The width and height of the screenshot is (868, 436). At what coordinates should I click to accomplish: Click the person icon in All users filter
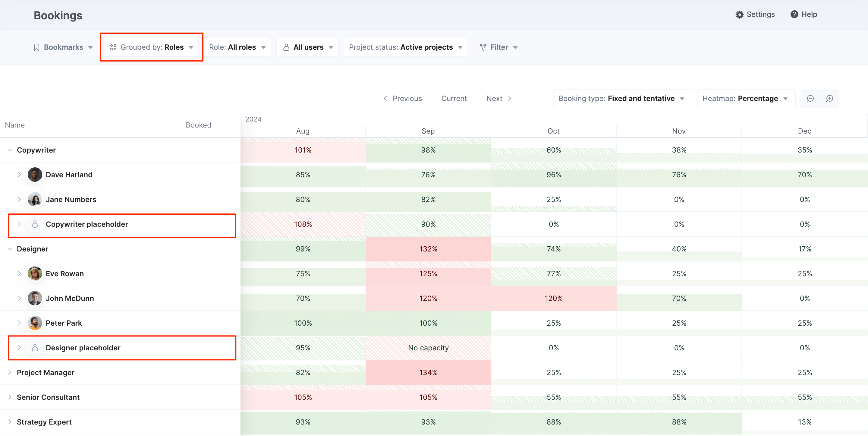pos(286,47)
